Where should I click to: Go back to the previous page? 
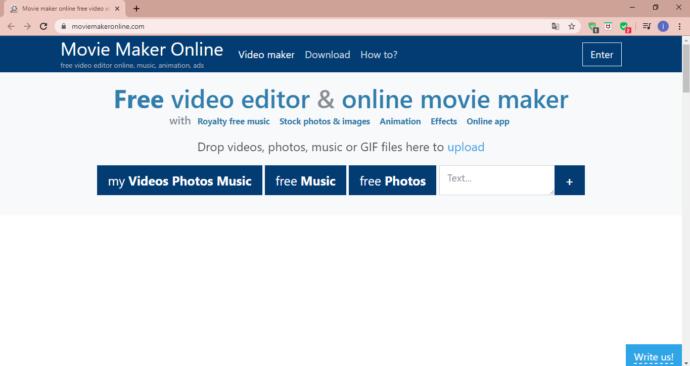tap(11, 26)
